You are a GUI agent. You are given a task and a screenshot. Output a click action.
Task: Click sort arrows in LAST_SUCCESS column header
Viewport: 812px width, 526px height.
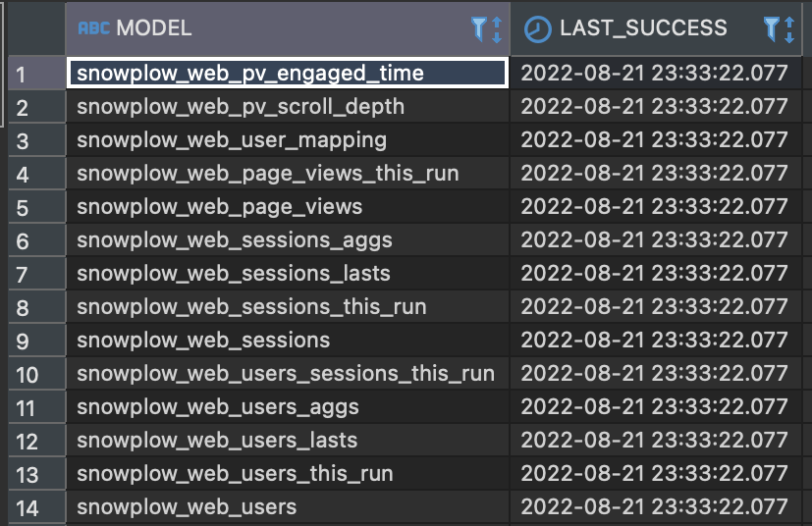click(x=789, y=29)
